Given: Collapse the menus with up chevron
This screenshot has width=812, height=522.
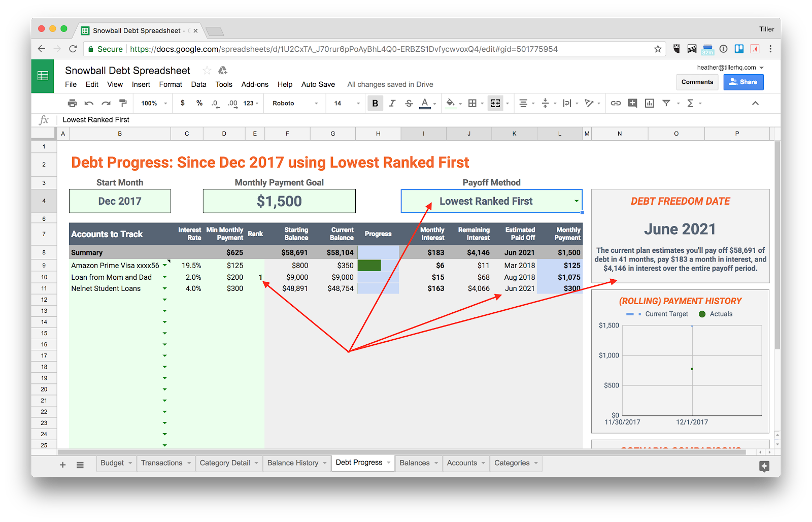Looking at the screenshot, I should coord(755,103).
